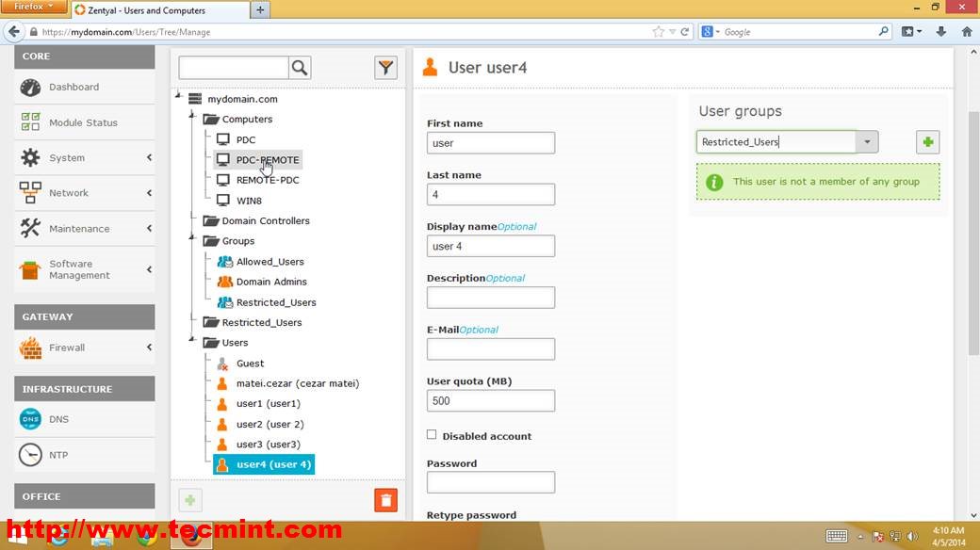Viewport: 980px width, 550px height.
Task: Click the green plus icon to add group membership
Action: pos(927,142)
